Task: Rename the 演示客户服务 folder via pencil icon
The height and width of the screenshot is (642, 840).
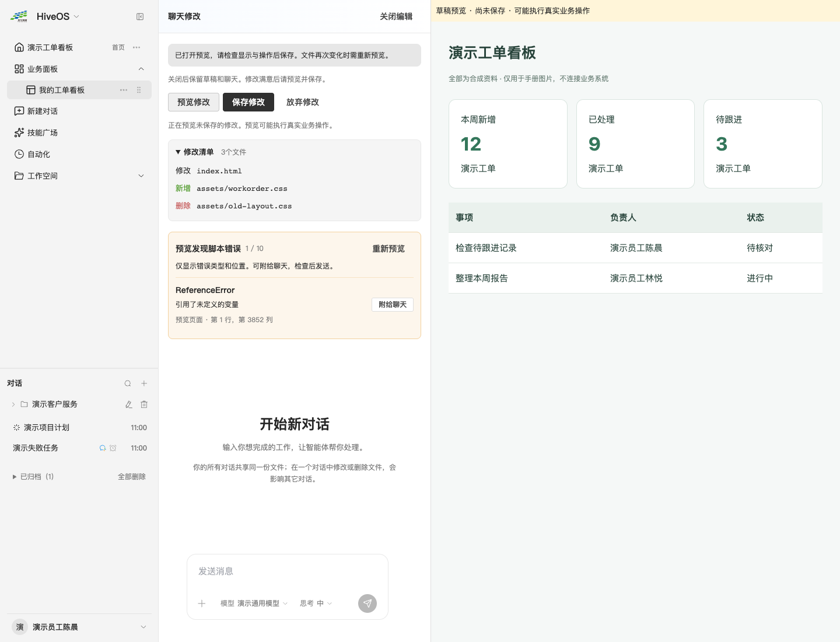Action: click(x=129, y=404)
